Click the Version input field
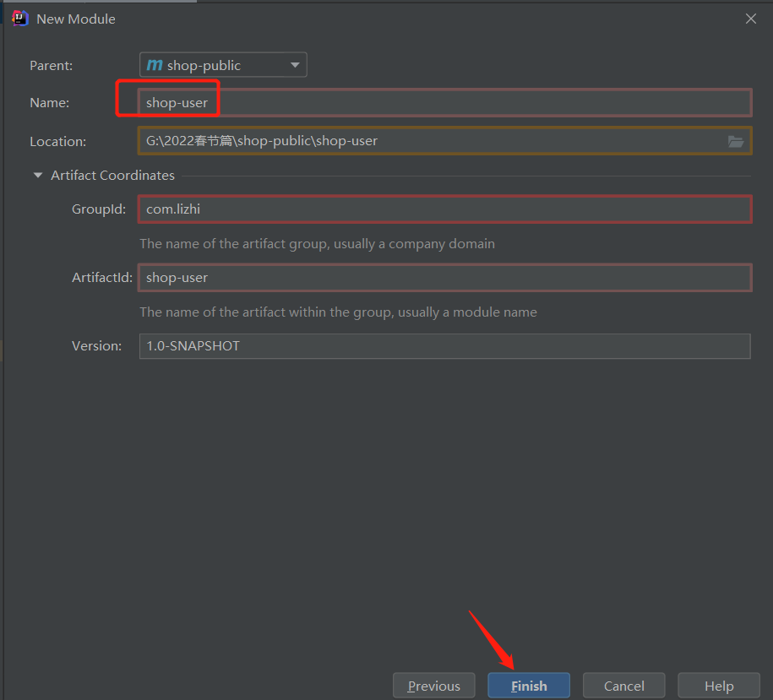The height and width of the screenshot is (700, 773). (444, 346)
